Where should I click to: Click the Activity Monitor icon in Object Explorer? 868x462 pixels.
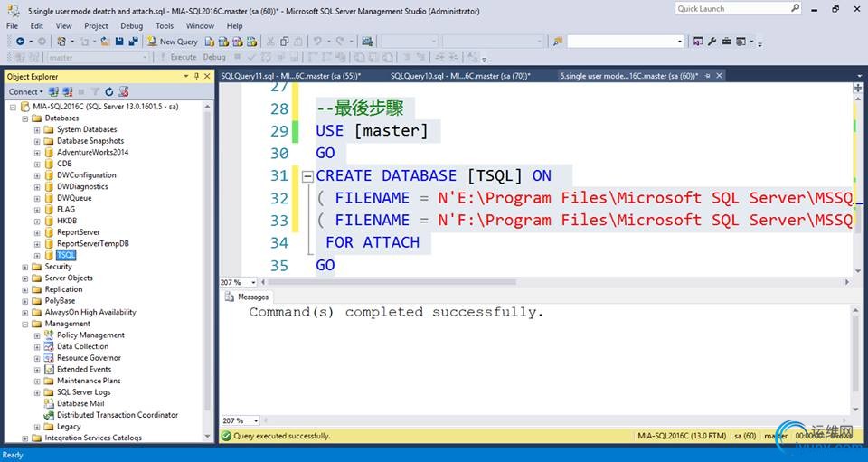point(124,92)
